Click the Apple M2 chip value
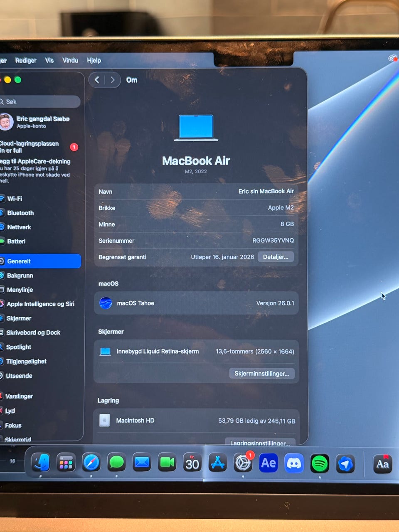This screenshot has height=532, width=399. point(281,207)
